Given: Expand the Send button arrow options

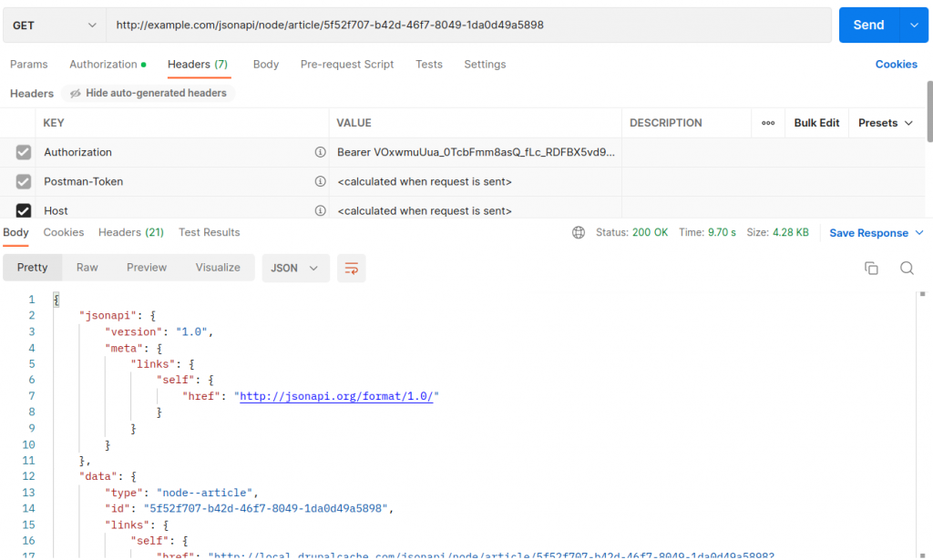Looking at the screenshot, I should coord(914,25).
